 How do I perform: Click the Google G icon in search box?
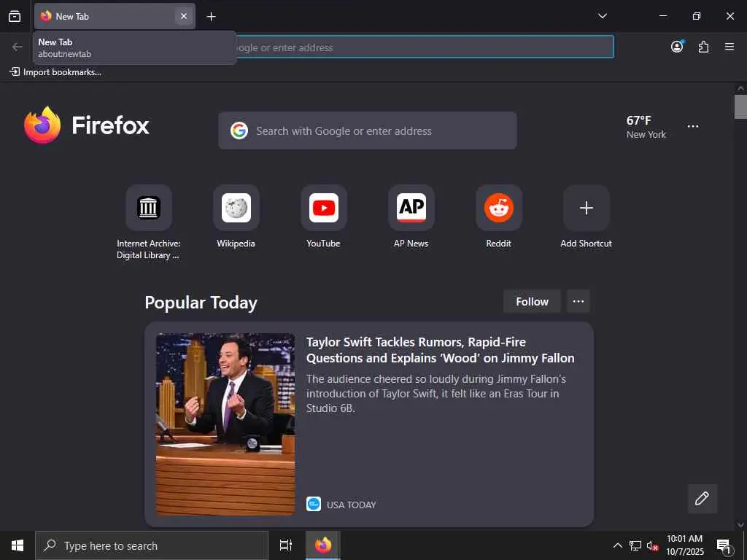(x=239, y=131)
